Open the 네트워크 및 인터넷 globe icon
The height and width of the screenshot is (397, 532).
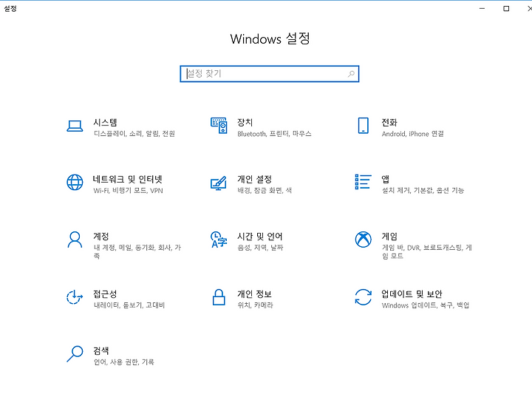click(x=75, y=183)
